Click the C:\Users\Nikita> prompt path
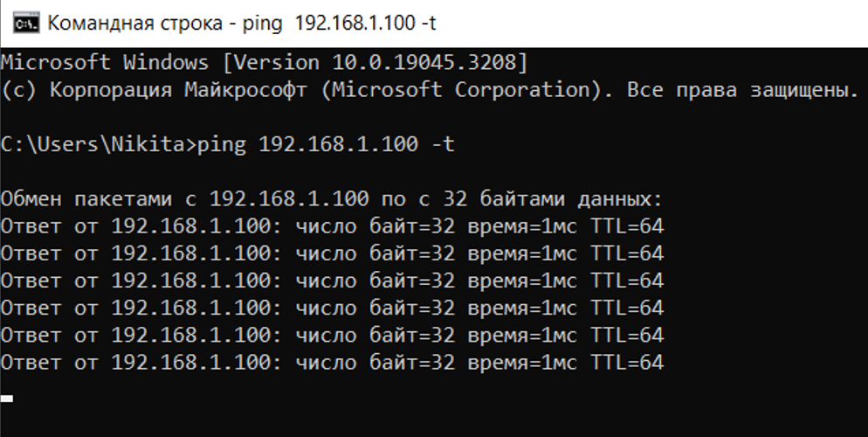This screenshot has height=437, width=868. [x=98, y=145]
